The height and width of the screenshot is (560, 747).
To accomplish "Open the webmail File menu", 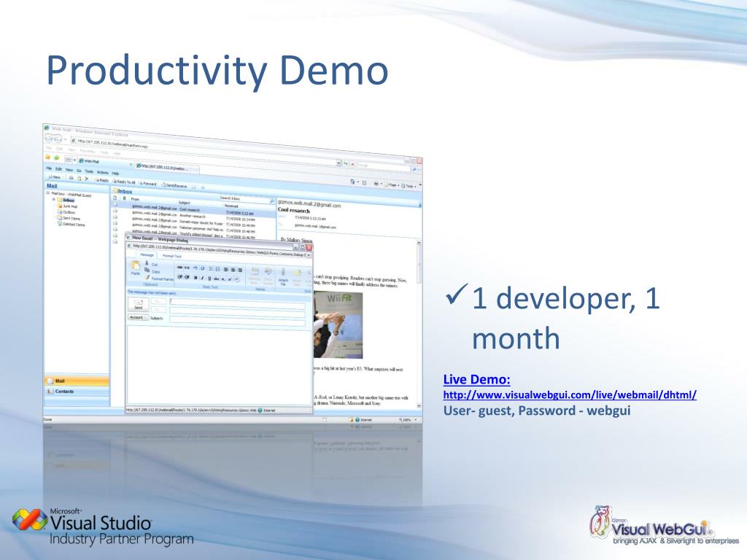I will click(49, 168).
